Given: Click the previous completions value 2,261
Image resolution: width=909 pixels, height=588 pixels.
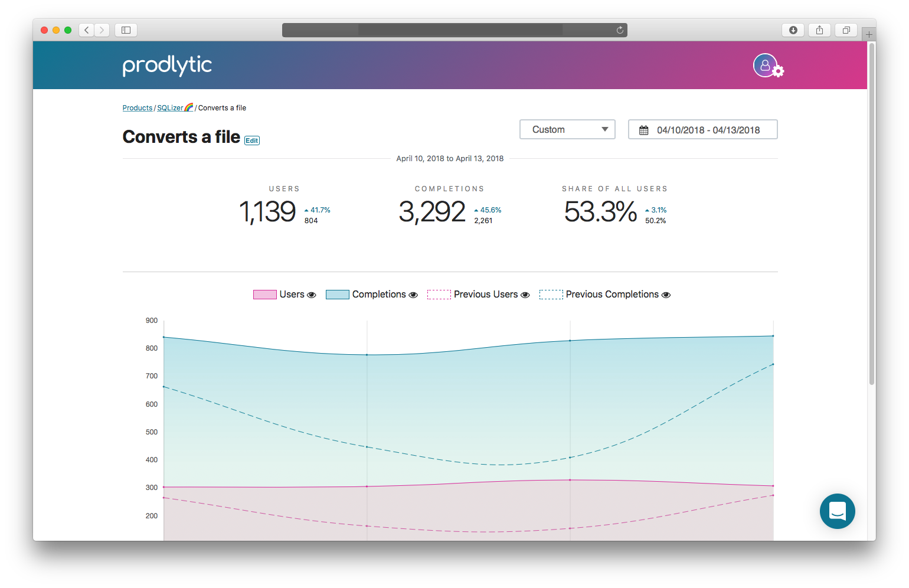Looking at the screenshot, I should click(x=483, y=221).
